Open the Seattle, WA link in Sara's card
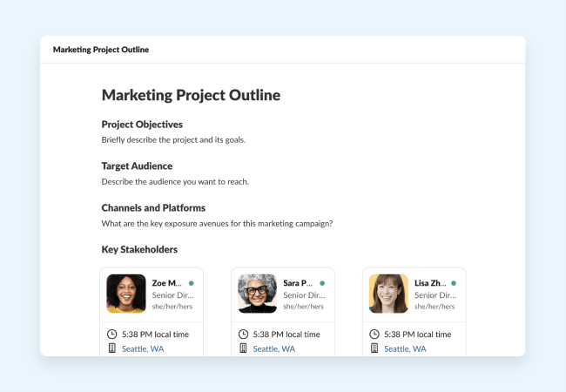This screenshot has height=392, width=566. point(274,348)
